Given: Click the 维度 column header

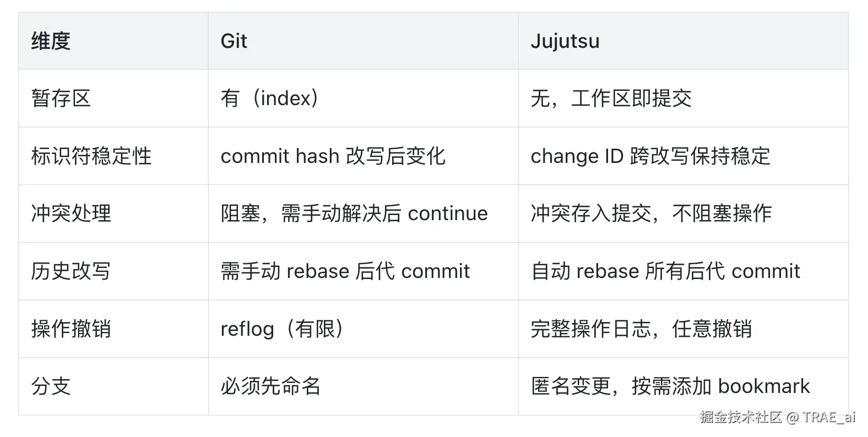Looking at the screenshot, I should [51, 41].
